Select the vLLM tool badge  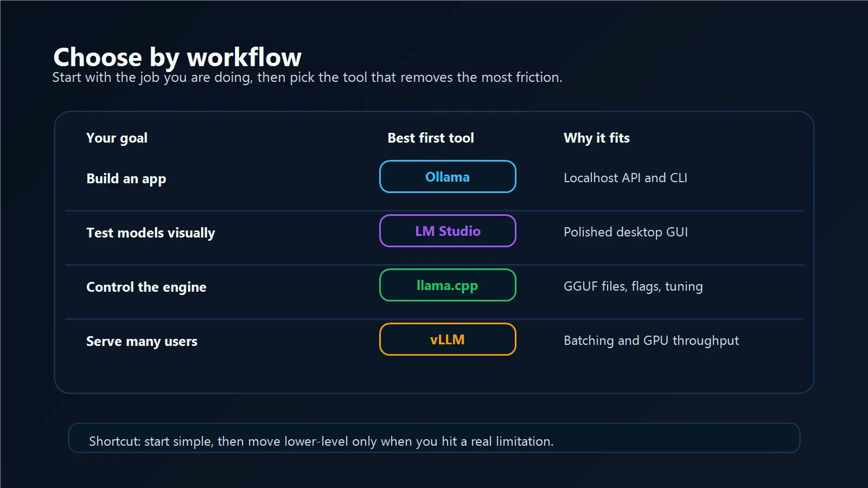click(448, 339)
